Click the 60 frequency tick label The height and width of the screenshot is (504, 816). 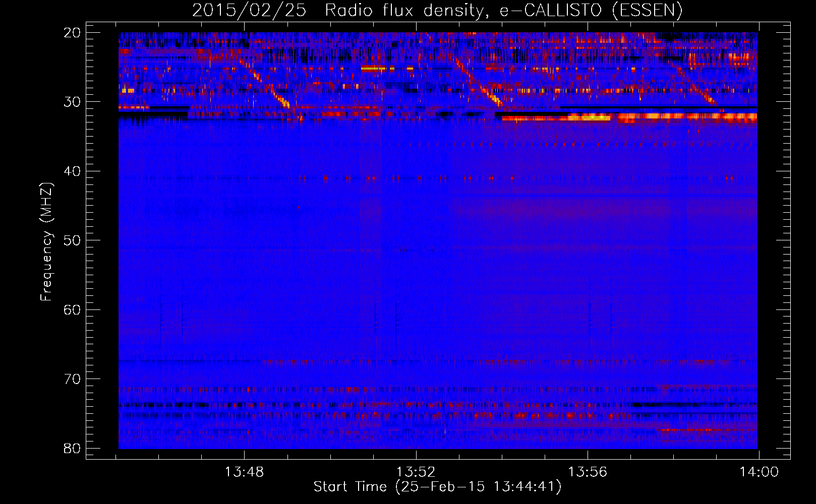click(x=72, y=309)
